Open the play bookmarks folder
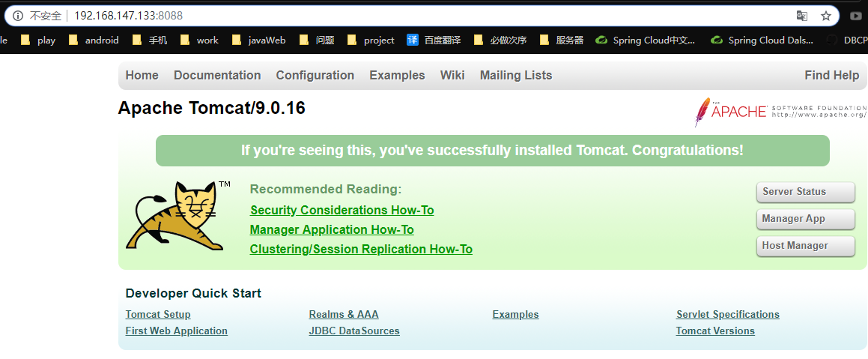868x359 pixels. 38,40
